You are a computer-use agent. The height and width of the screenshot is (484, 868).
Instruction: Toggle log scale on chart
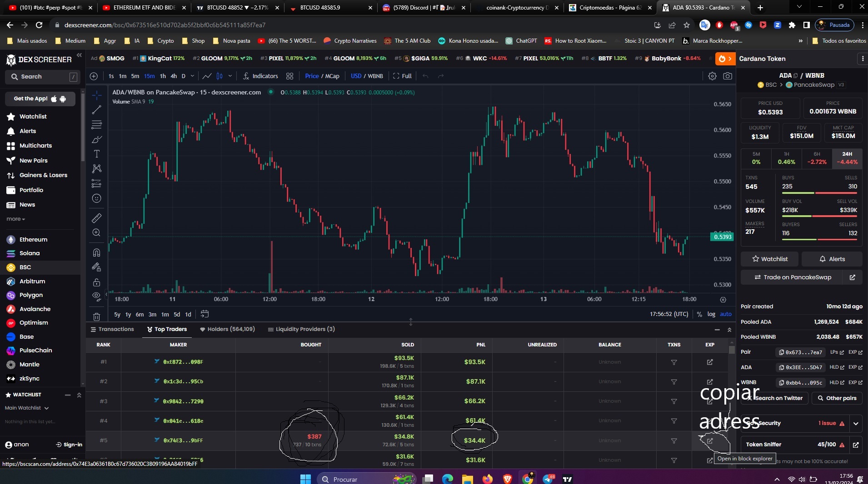pyautogui.click(x=711, y=314)
